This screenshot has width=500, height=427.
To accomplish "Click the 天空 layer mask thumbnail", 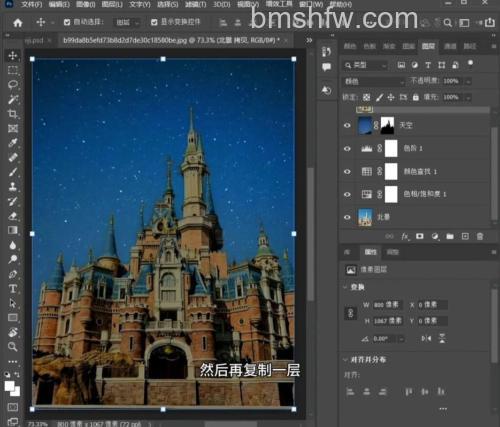I will tap(387, 125).
